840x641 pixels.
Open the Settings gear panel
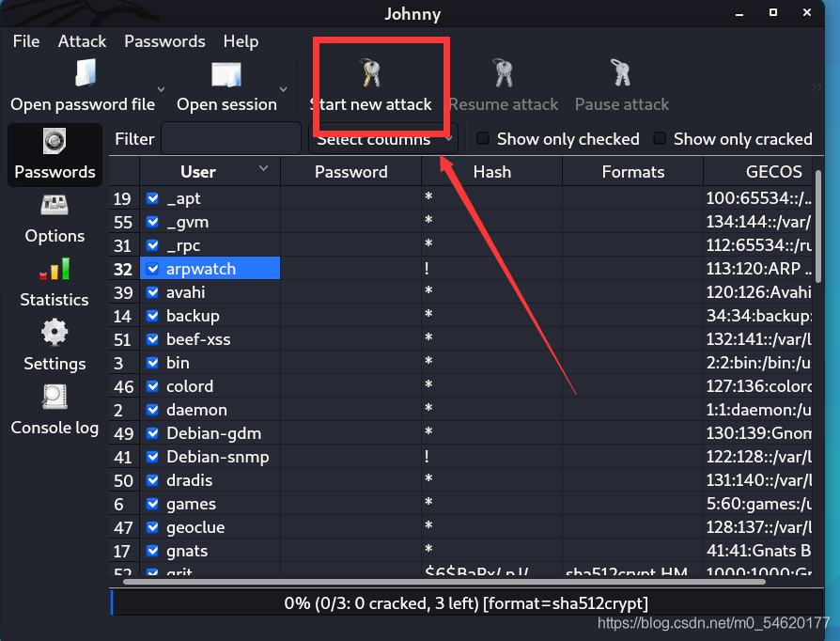point(54,347)
